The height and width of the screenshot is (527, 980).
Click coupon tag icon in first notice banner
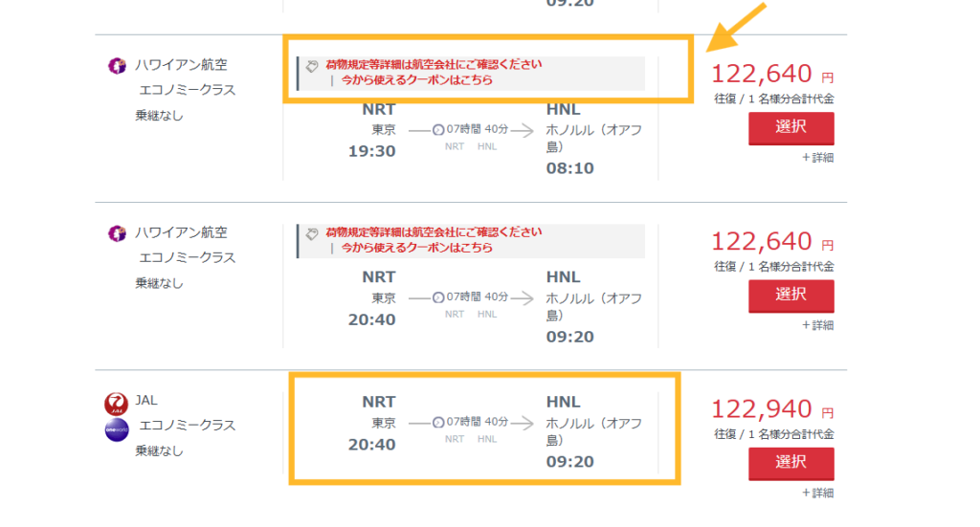[x=312, y=66]
